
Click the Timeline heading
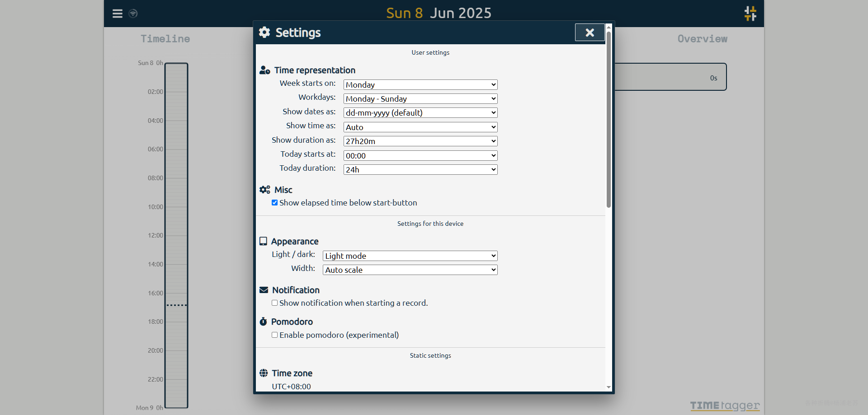(165, 39)
